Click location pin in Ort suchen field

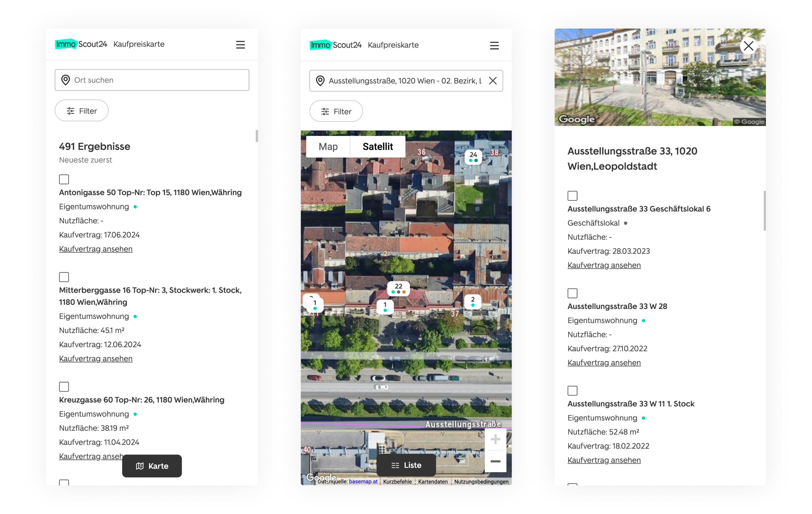pos(66,80)
